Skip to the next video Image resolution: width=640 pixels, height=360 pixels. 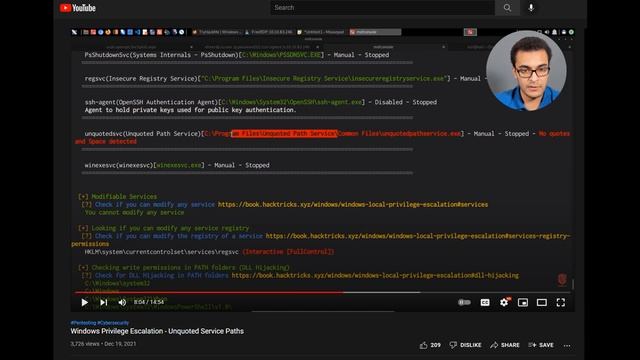[x=104, y=302]
